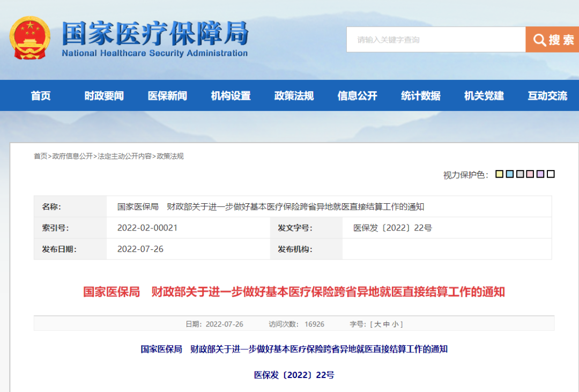The height and width of the screenshot is (392, 579).
Task: Set font size to 大
Action: pyautogui.click(x=377, y=324)
